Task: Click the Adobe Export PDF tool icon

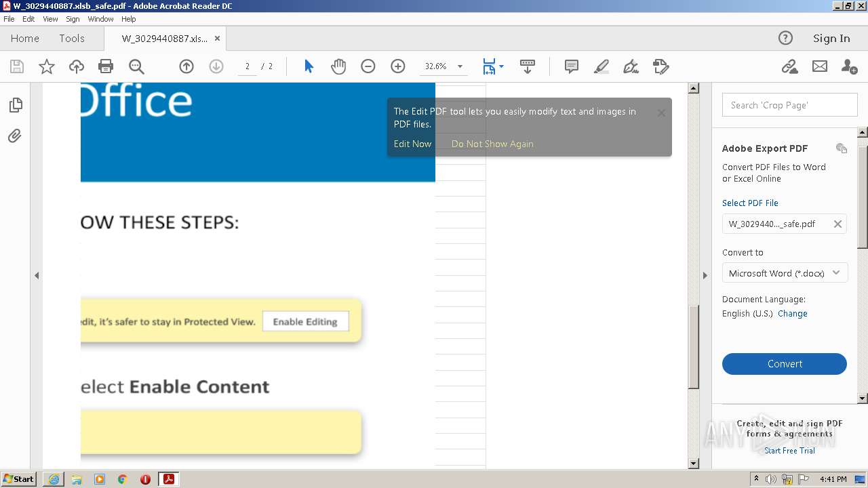Action: click(842, 148)
